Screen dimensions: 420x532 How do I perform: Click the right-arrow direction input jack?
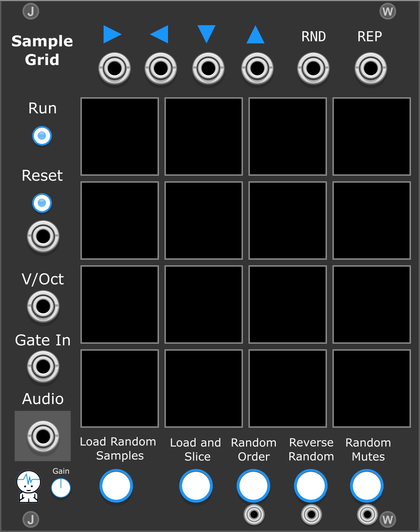(114, 69)
